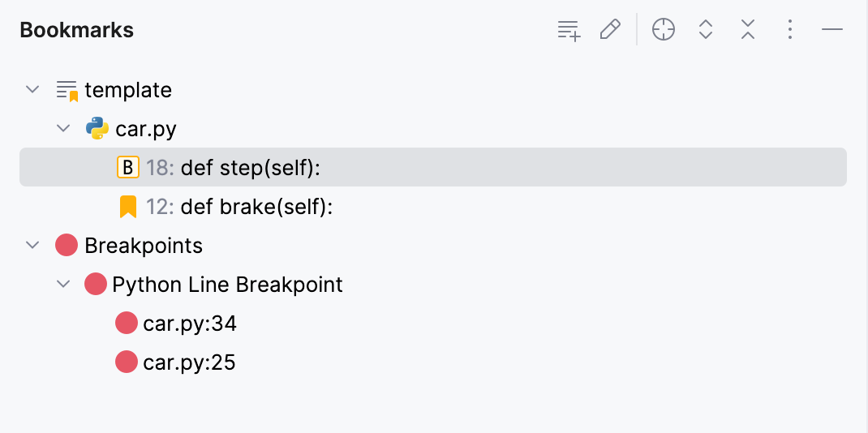Collapse the car.py file node
Screen dimensions: 868x433
pos(63,128)
